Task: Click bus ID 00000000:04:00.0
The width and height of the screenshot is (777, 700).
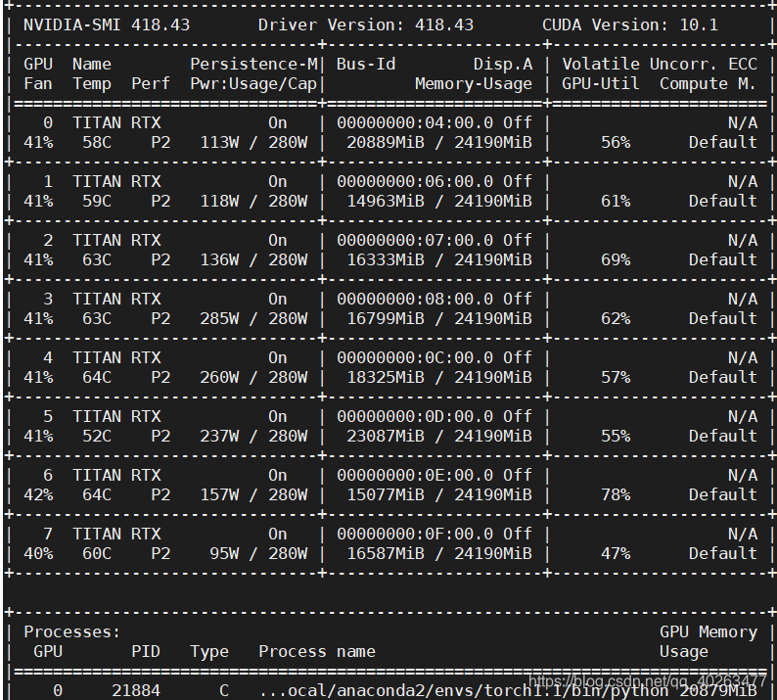Action: (x=415, y=123)
